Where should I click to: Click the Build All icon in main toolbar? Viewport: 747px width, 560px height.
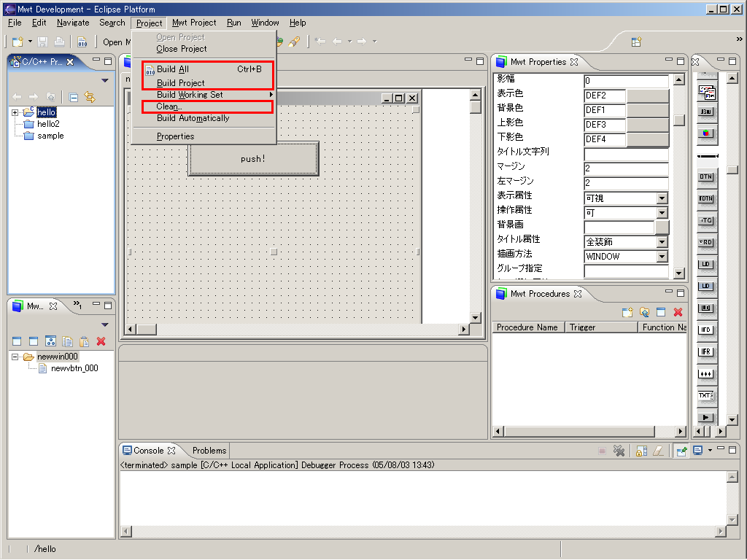82,42
